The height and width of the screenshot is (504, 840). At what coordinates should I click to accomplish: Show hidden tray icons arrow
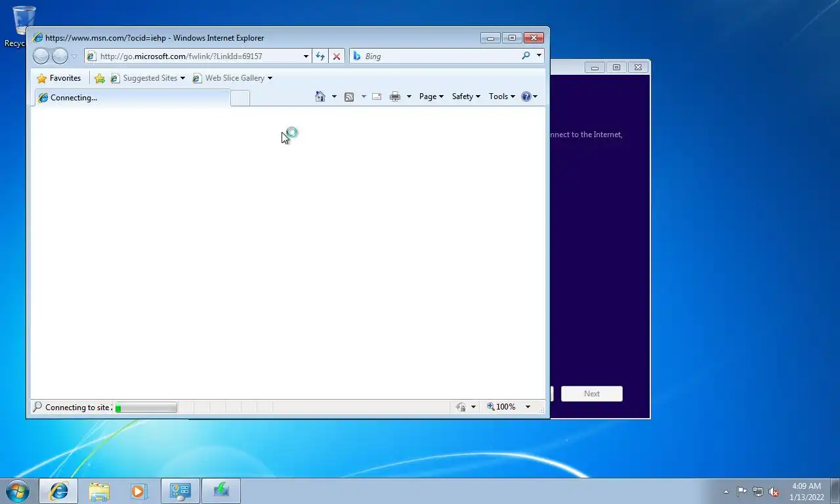tap(726, 492)
